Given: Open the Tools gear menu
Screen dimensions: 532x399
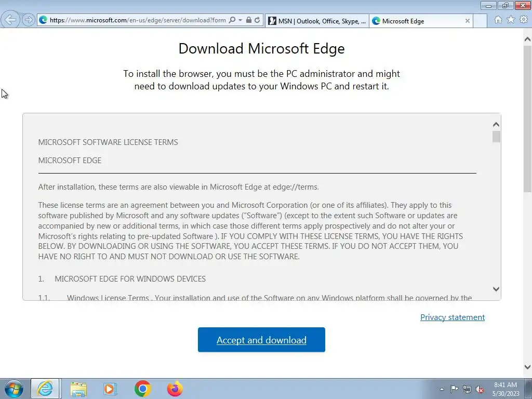Looking at the screenshot, I should [524, 20].
